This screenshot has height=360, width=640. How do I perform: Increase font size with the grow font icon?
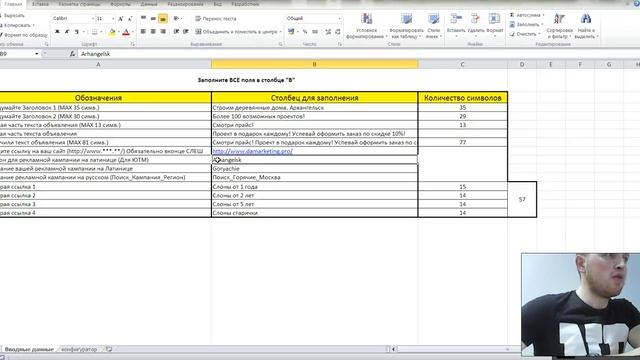121,19
